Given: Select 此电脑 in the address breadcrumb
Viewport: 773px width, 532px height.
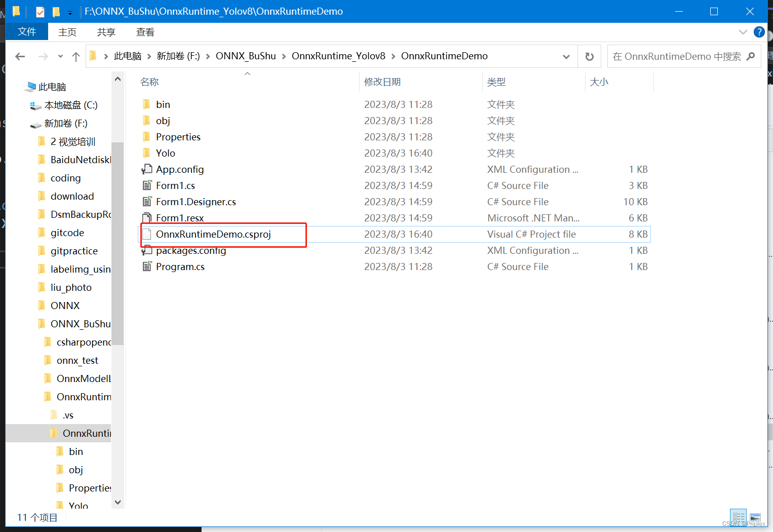Looking at the screenshot, I should coord(128,56).
